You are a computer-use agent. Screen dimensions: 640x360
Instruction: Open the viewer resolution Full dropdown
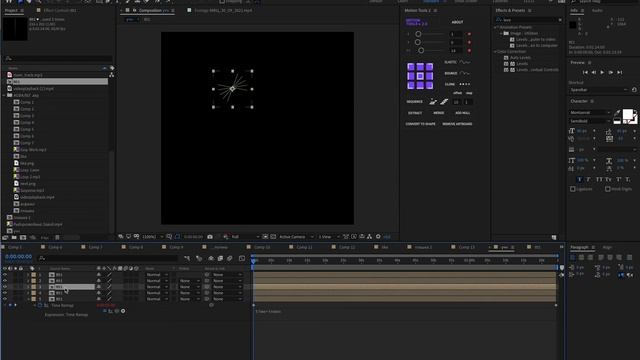pyautogui.click(x=245, y=237)
